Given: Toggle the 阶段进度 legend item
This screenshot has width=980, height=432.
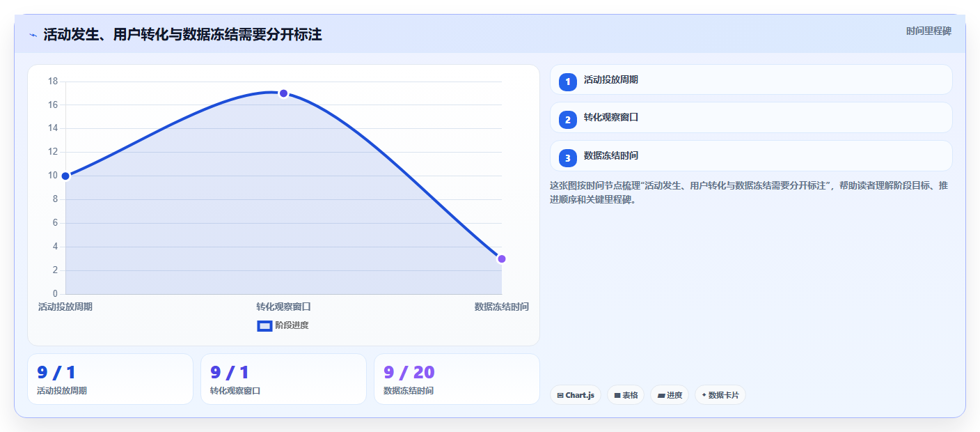Looking at the screenshot, I should [283, 325].
